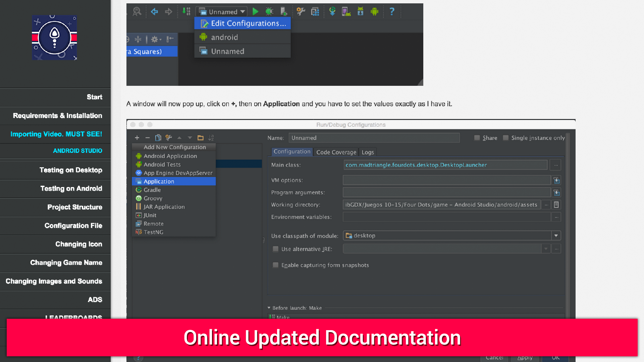Select Edit Configurations menu entry

point(243,23)
